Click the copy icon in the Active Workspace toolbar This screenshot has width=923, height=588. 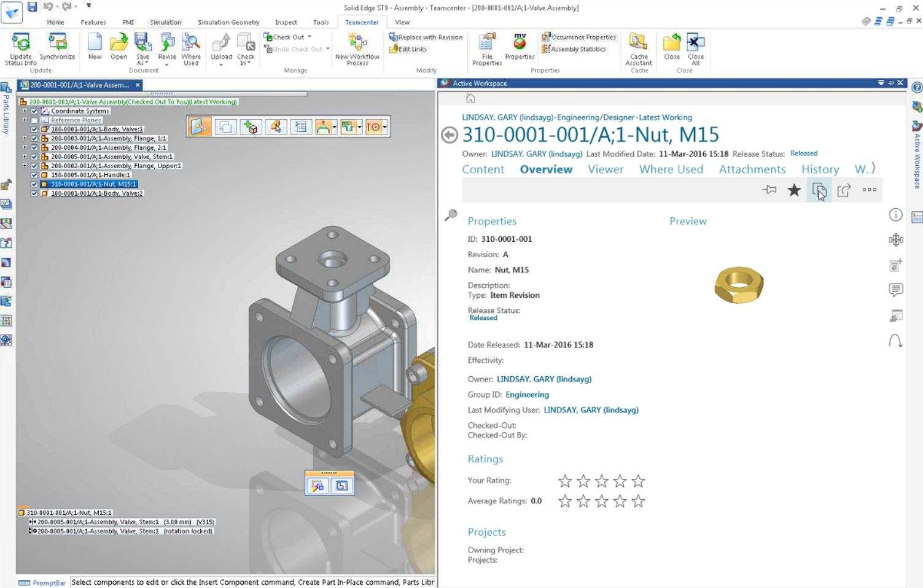819,190
